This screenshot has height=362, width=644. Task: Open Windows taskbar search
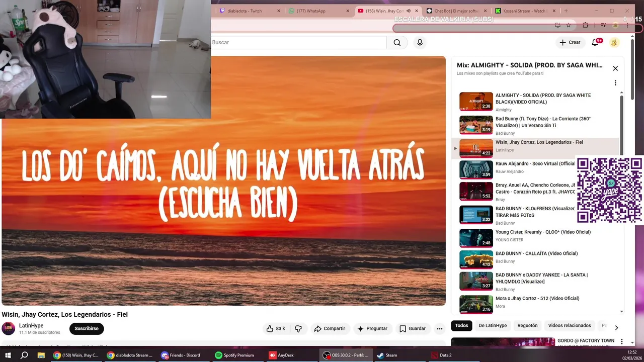pos(24,355)
